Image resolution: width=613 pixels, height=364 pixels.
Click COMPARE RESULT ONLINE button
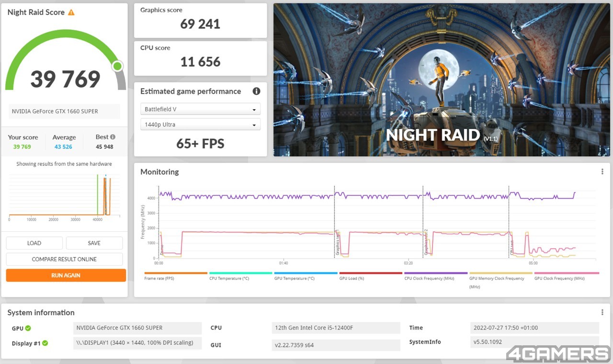(64, 259)
